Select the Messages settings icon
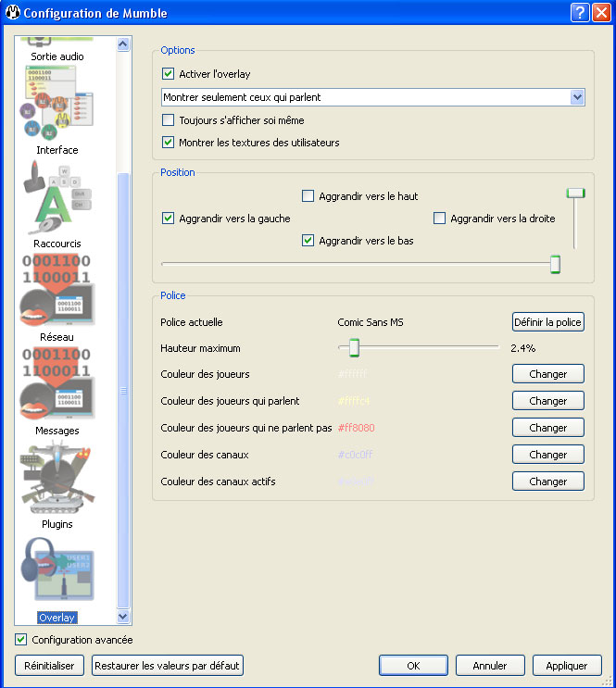 (57, 384)
